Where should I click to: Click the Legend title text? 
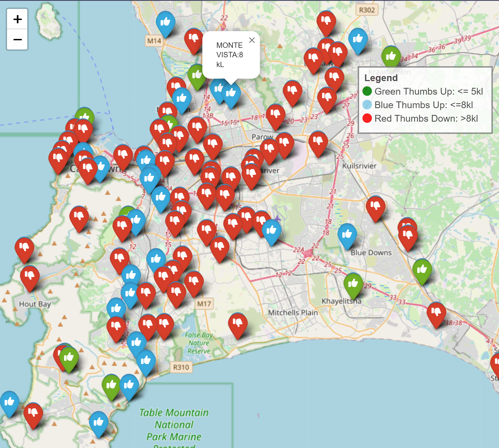[x=381, y=78]
